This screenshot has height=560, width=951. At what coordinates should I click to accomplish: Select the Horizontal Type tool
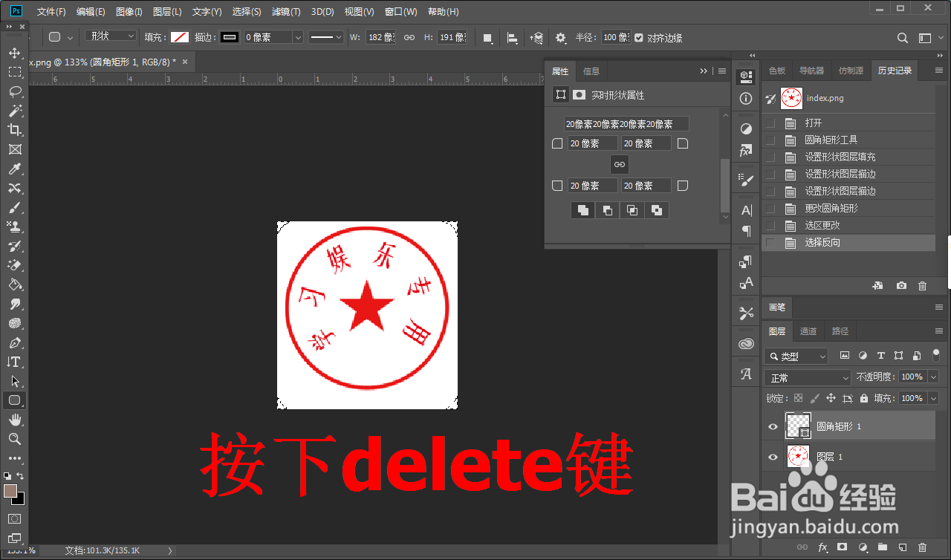14,362
